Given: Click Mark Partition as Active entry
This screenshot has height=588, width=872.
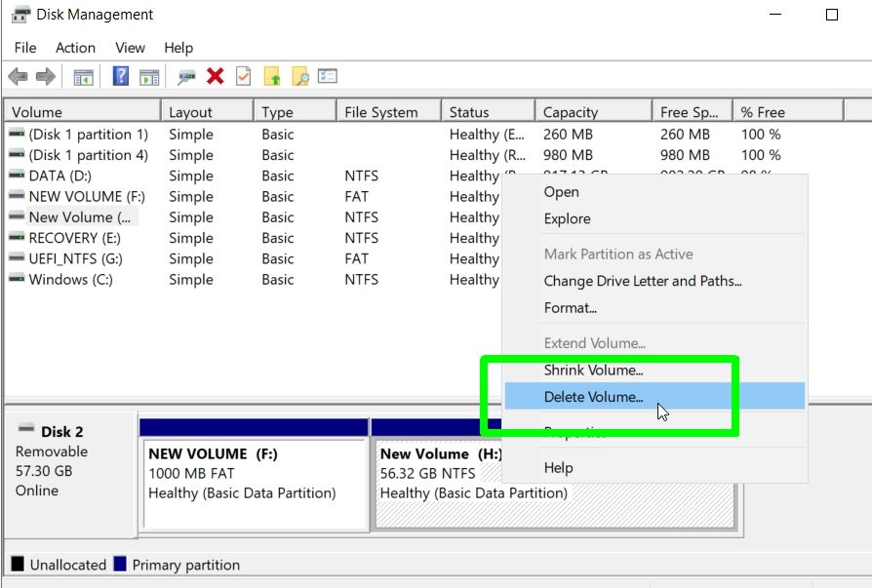Looking at the screenshot, I should (654, 254).
